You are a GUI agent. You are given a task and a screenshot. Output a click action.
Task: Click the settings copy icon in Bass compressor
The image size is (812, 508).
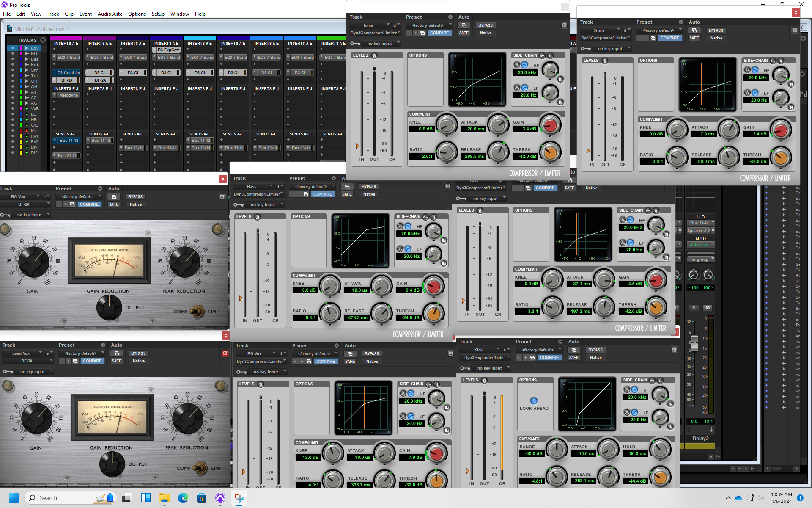306,194
